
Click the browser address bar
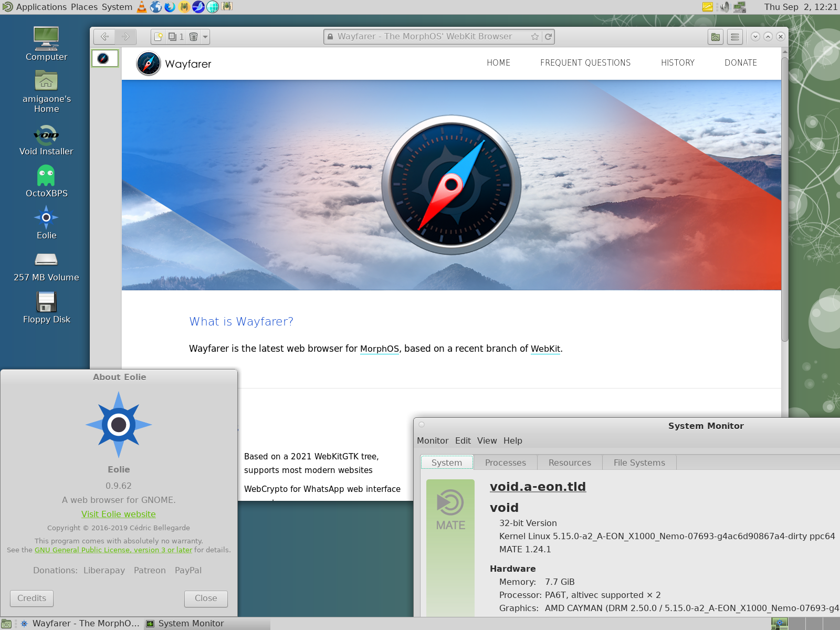[439, 37]
